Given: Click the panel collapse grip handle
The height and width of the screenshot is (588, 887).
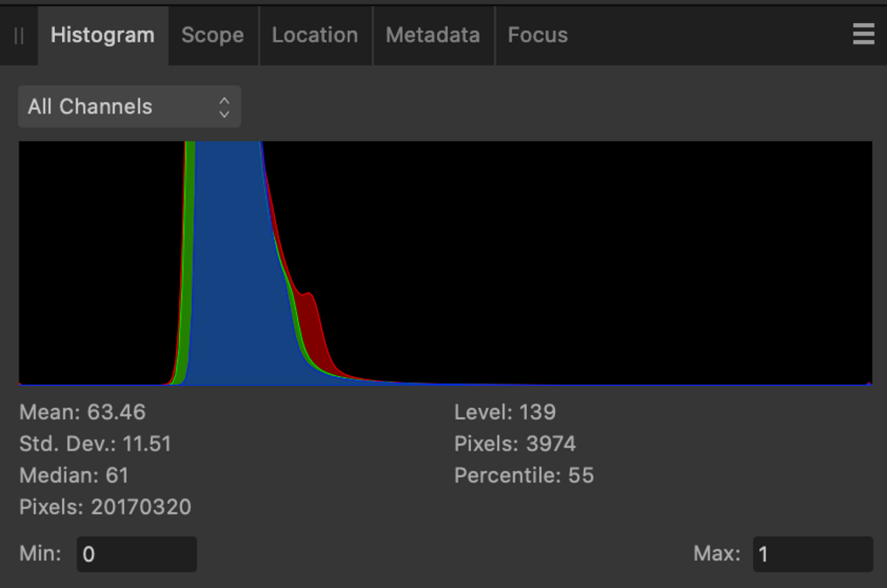Looking at the screenshot, I should [19, 35].
